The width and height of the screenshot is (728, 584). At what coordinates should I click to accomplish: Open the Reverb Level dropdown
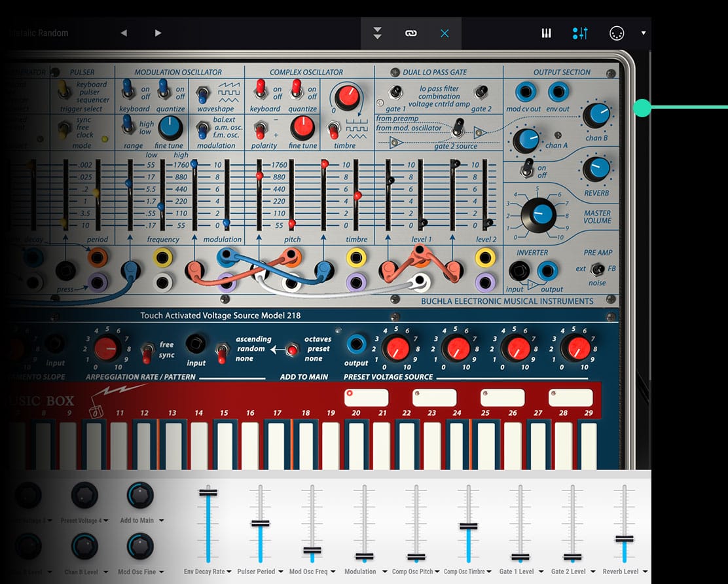tap(645, 572)
